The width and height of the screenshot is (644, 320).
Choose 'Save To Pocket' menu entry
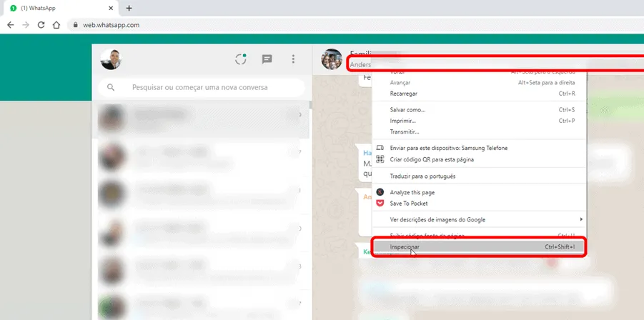tap(479, 203)
